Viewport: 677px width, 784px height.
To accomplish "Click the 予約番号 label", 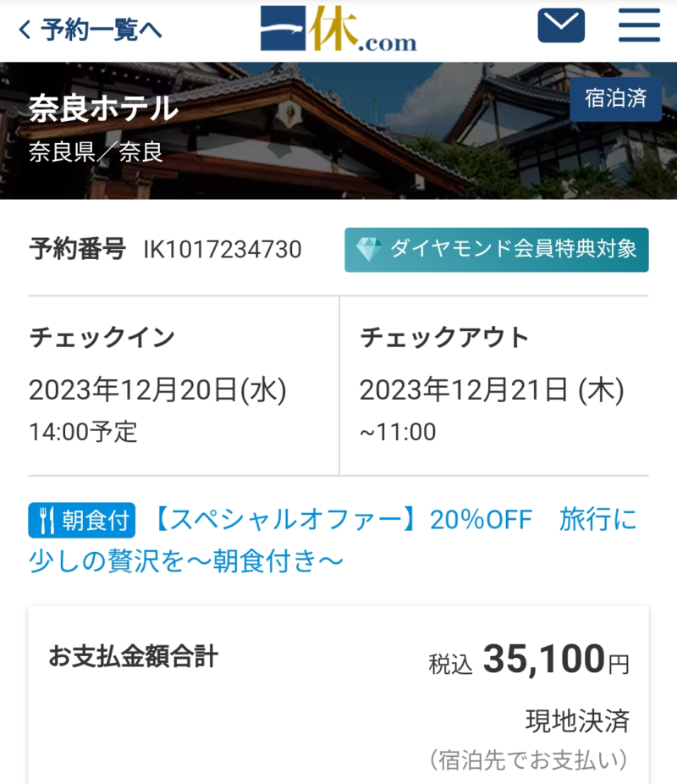I will 77,249.
